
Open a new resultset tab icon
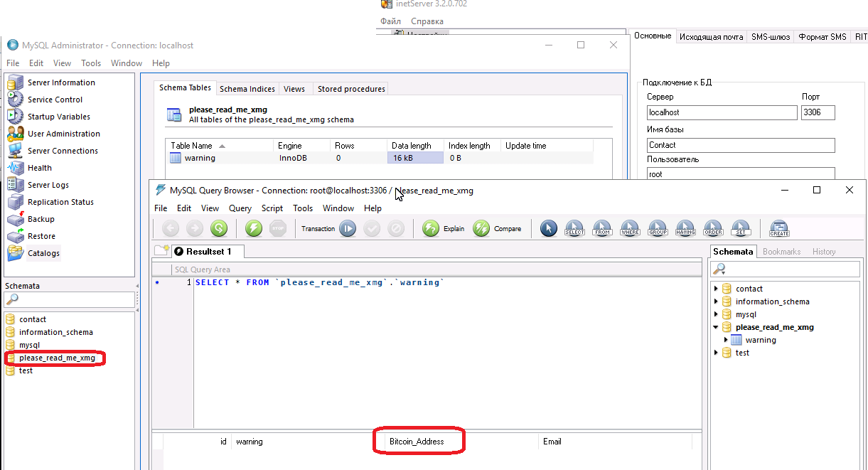[162, 250]
